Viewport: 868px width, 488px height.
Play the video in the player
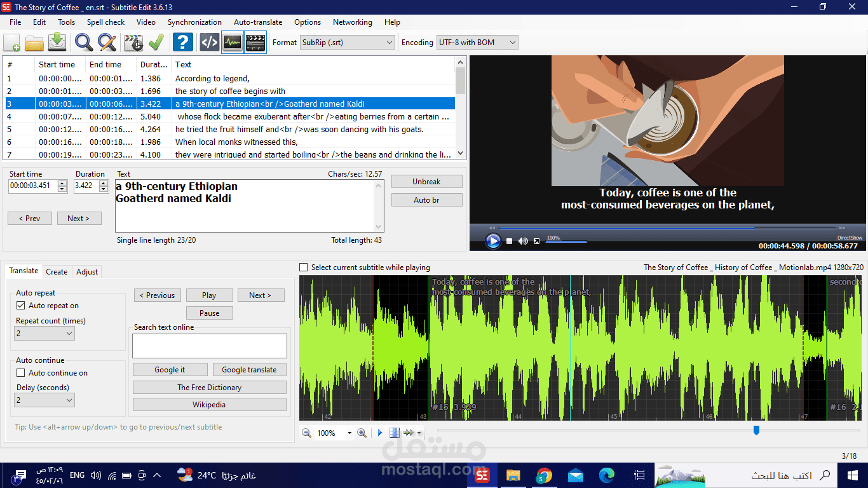click(492, 241)
